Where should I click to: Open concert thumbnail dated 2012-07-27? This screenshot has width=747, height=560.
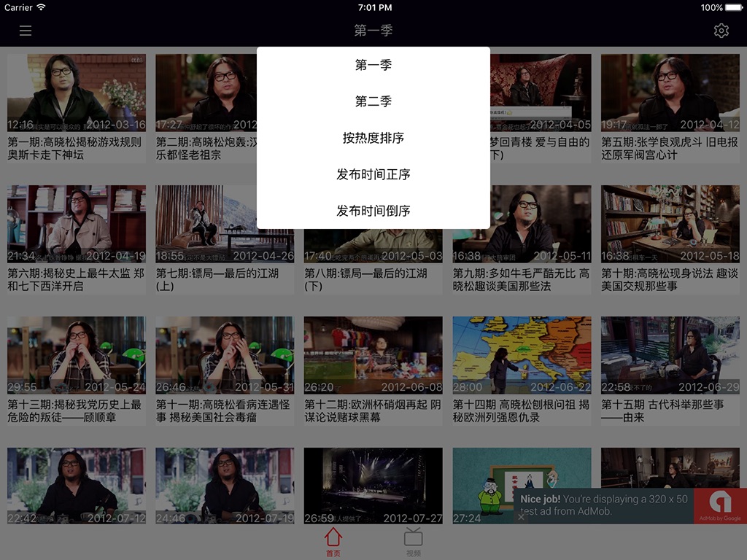coord(373,486)
